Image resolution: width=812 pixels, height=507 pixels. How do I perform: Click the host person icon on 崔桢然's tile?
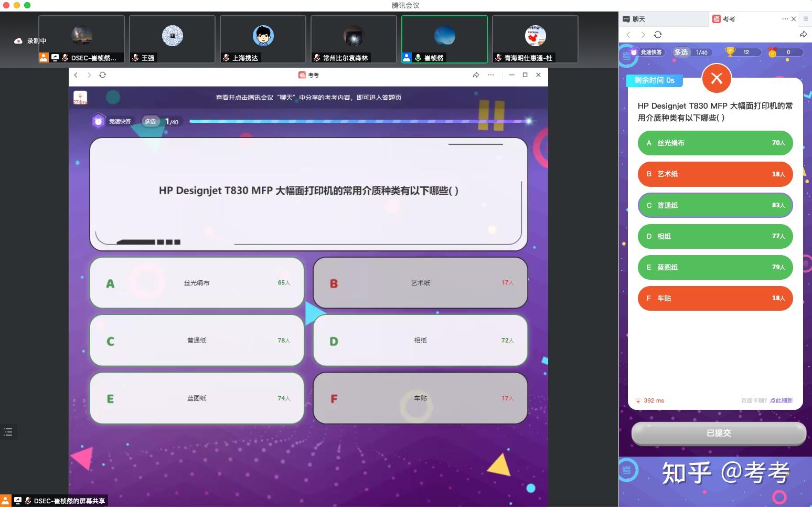pyautogui.click(x=407, y=58)
